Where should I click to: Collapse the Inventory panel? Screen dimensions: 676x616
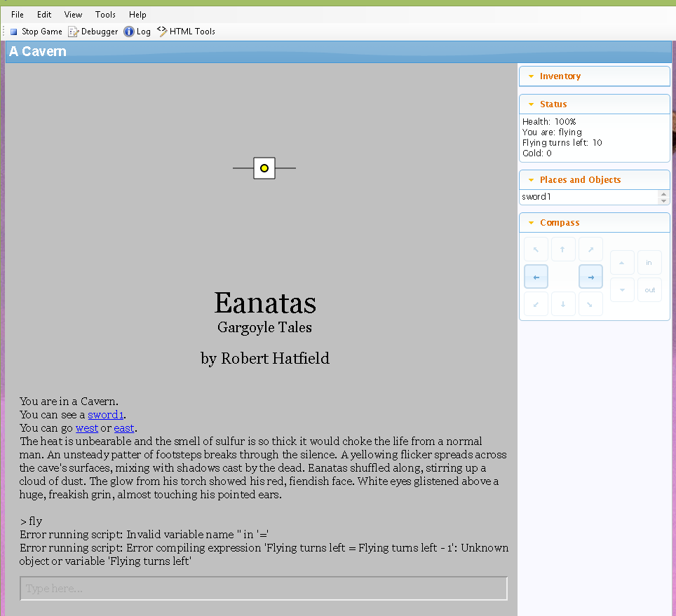coord(531,76)
